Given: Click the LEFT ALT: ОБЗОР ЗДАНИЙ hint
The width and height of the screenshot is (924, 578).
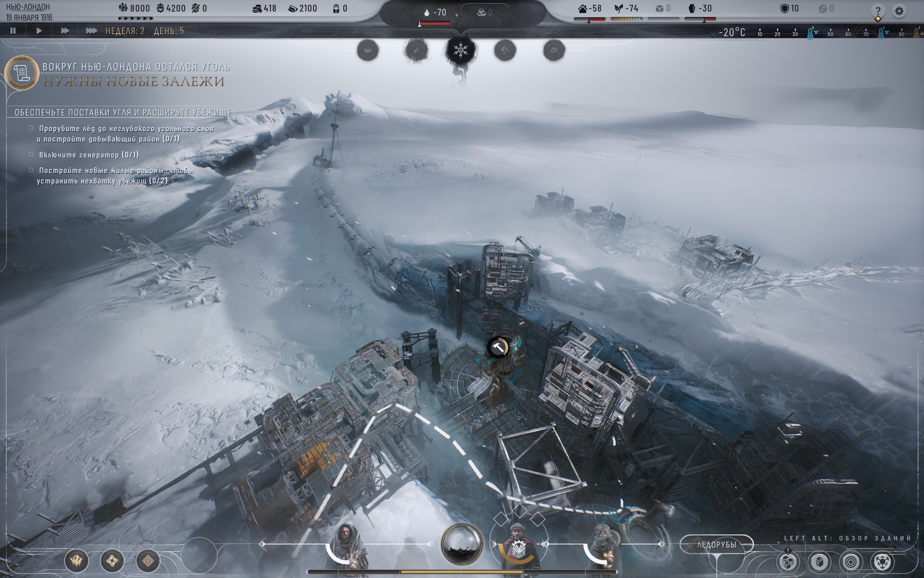Looking at the screenshot, I should [x=847, y=538].
